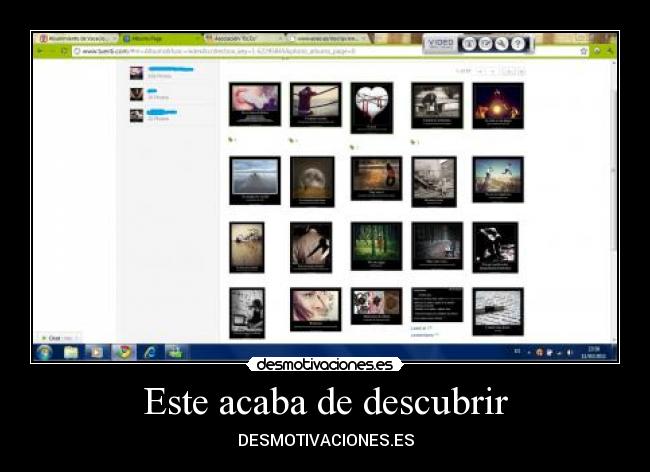Viewport: 650px width, 472px height.
Task: Open the dark room with chair thumbnail
Action: point(437,246)
